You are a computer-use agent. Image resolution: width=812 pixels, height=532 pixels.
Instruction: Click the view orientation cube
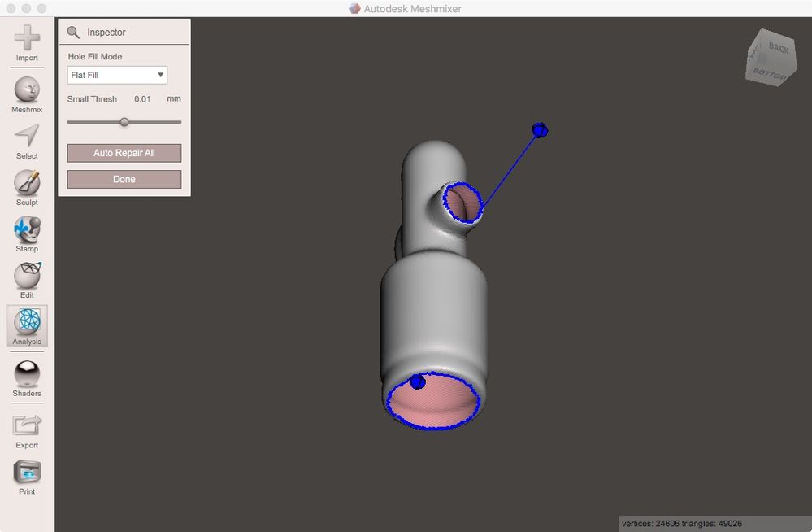771,58
